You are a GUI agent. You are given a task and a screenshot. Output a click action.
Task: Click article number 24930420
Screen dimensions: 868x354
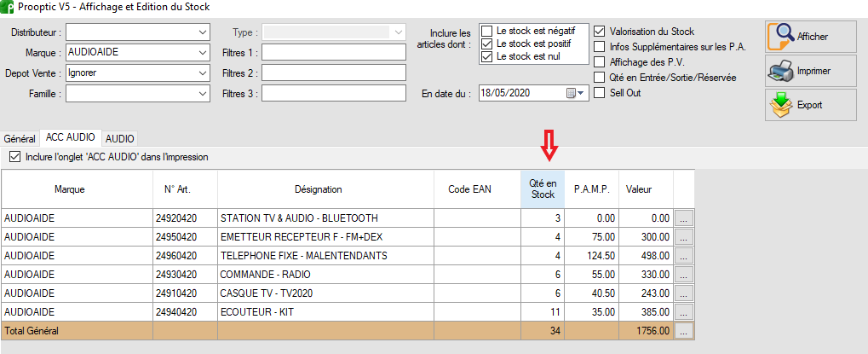pos(176,275)
